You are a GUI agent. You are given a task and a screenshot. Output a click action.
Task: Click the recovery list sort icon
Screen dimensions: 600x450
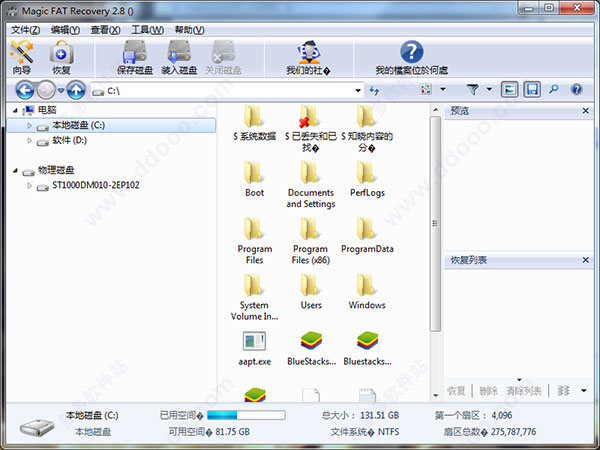tap(563, 390)
